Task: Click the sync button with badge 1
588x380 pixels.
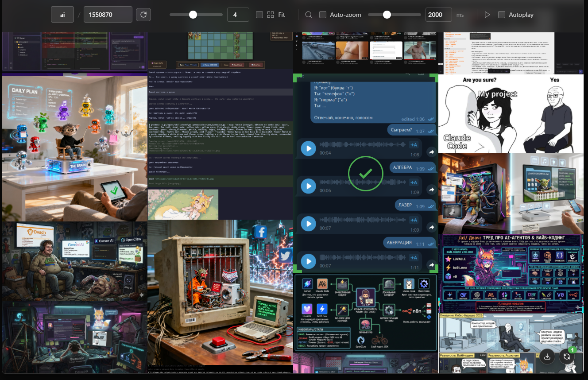Action: click(567, 357)
